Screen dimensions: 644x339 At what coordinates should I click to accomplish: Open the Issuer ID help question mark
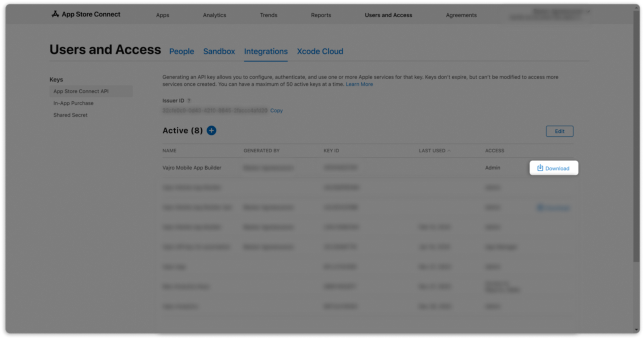[189, 101]
